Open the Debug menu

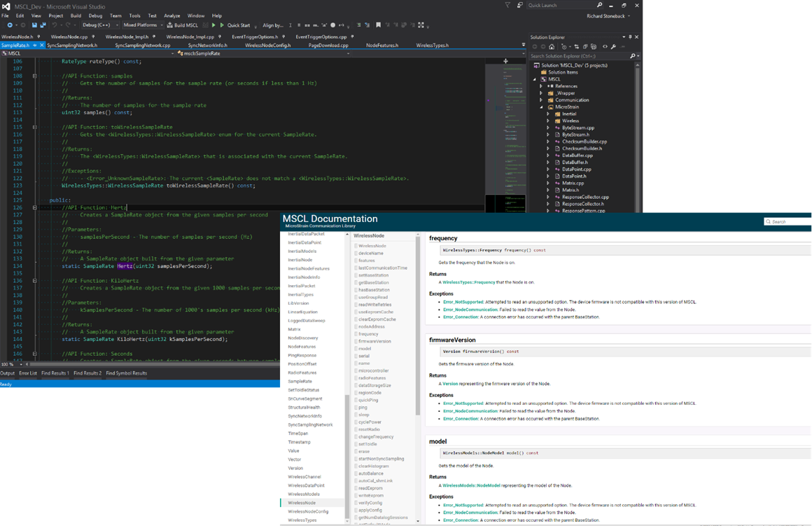coord(95,16)
